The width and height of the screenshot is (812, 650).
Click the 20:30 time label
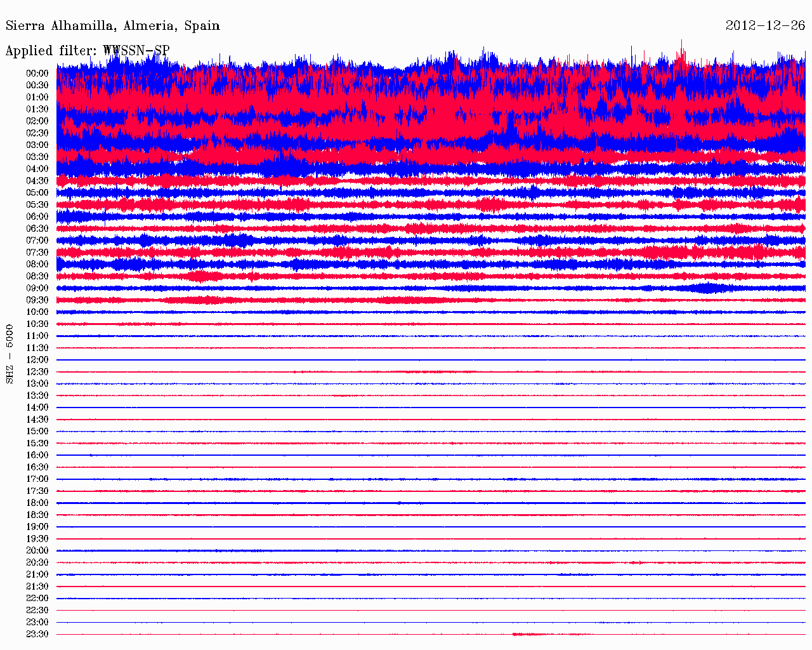(x=37, y=563)
